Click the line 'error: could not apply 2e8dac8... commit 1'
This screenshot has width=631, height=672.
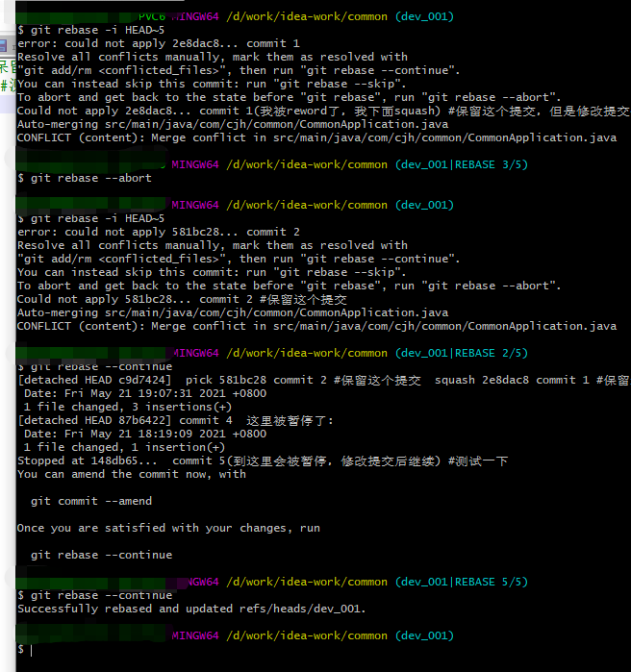[158, 43]
